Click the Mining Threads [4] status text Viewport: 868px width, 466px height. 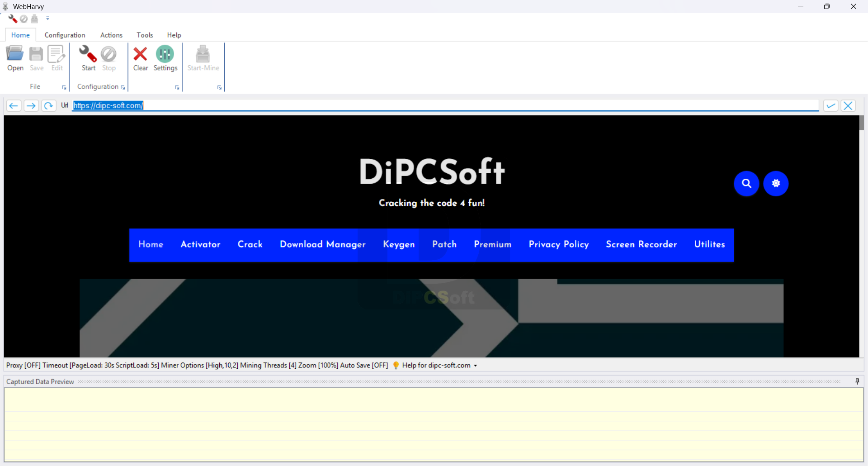pyautogui.click(x=268, y=366)
